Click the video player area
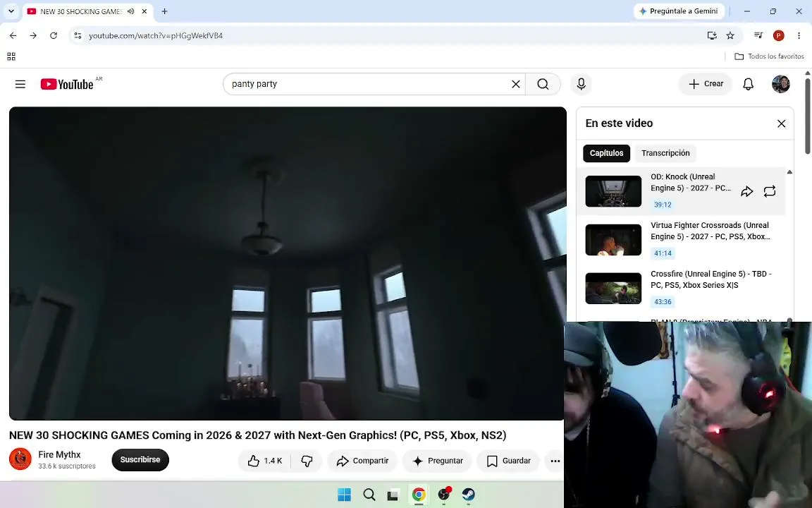Screen dimensions: 812x508 coord(288,263)
